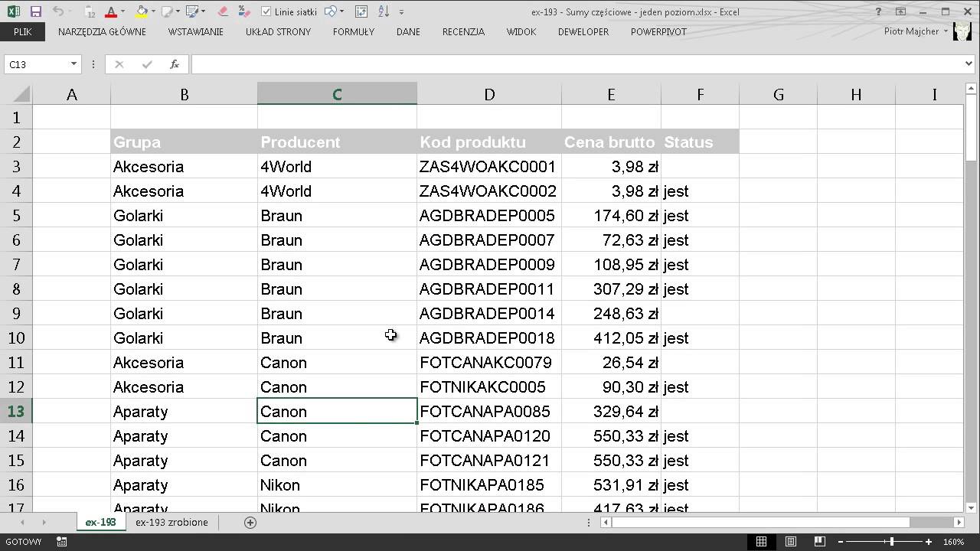Image resolution: width=980 pixels, height=551 pixels.
Task: Open the borders pencil dropdown arrow
Action: coord(178,12)
